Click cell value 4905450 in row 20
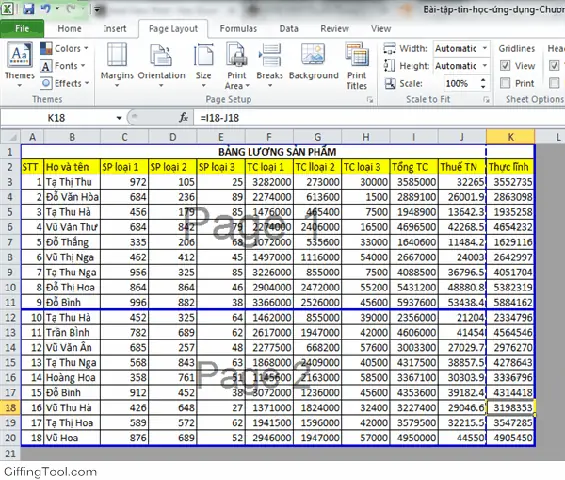 click(x=510, y=438)
